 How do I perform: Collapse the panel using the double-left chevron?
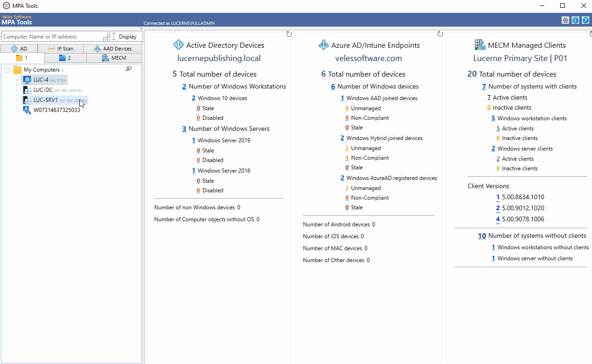click(141, 28)
